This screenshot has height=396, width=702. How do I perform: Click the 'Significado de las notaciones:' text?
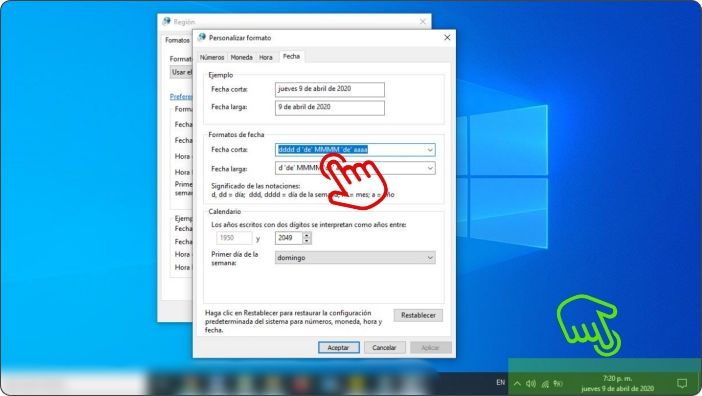(256, 186)
